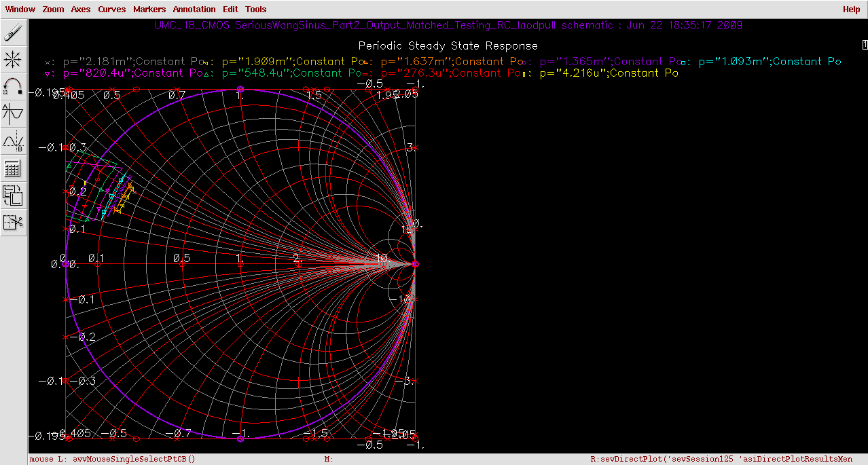
Task: Click the marker A waveform icon
Action: click(x=13, y=113)
